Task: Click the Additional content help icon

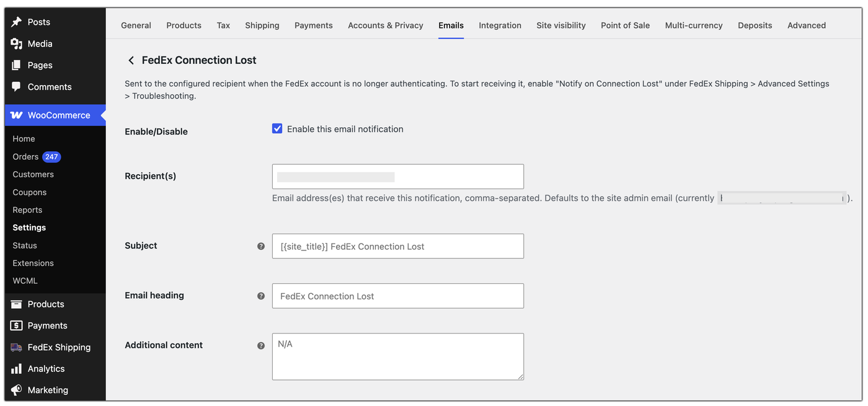Action: (x=261, y=345)
